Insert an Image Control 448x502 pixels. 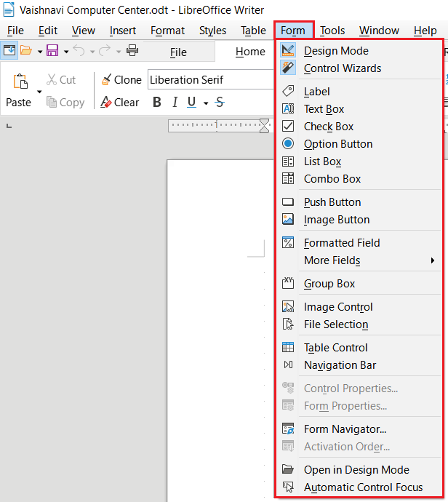[359, 307]
